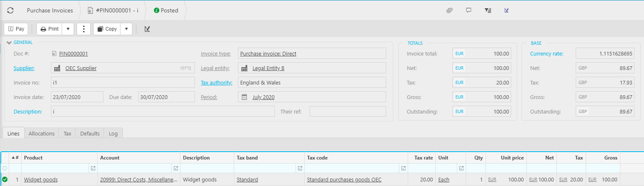
Task: Click into the Their ref input field
Action: 347,111
